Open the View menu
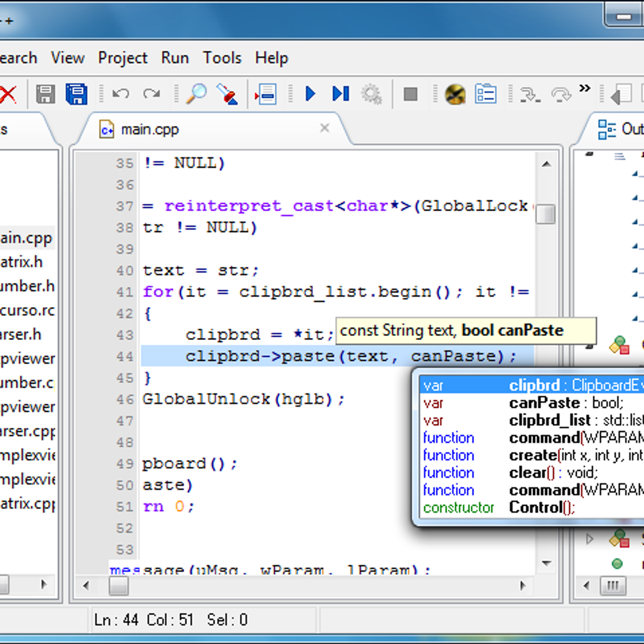The height and width of the screenshot is (644, 644). coord(68,58)
